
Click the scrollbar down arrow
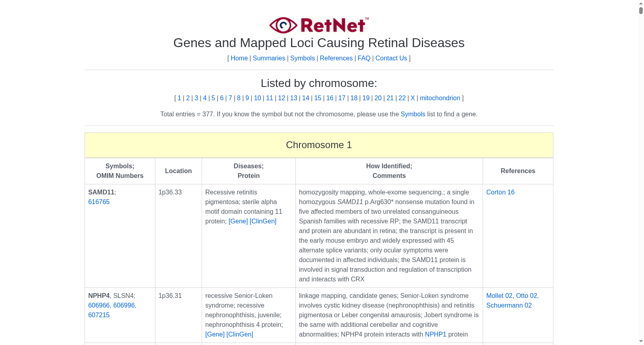tap(641, 341)
